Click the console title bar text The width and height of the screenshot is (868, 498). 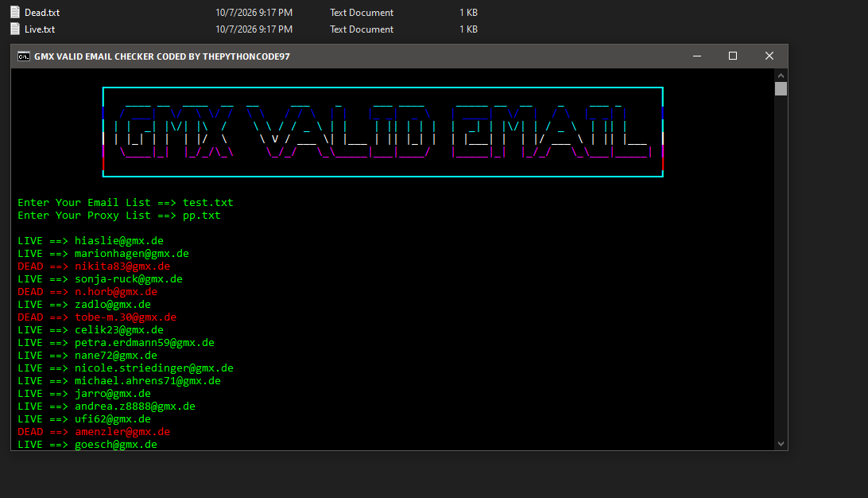162,56
